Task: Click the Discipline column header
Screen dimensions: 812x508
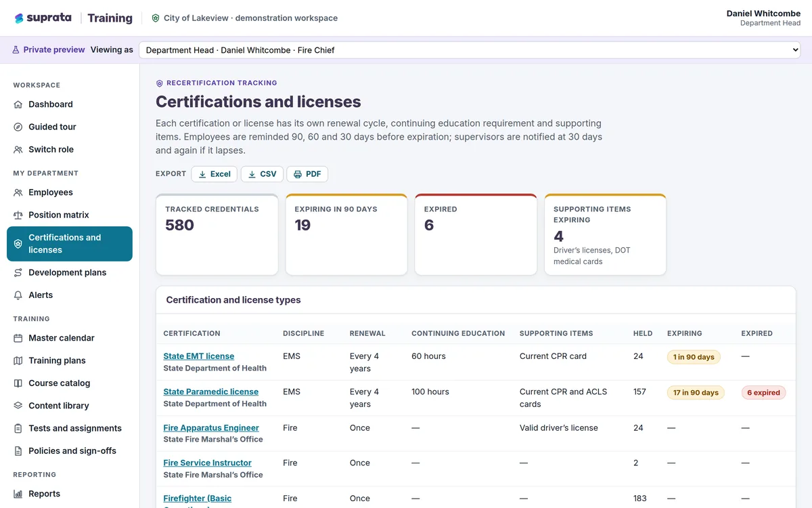Action: click(x=303, y=333)
